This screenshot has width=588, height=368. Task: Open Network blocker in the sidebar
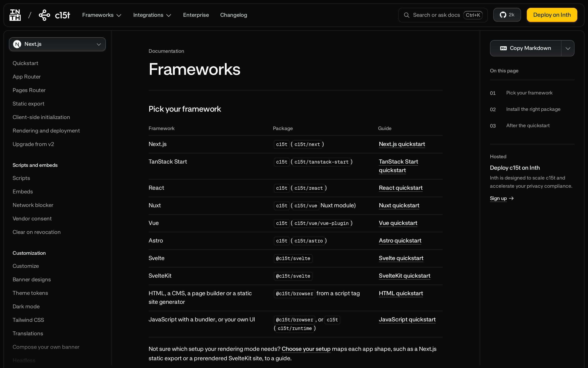(33, 205)
